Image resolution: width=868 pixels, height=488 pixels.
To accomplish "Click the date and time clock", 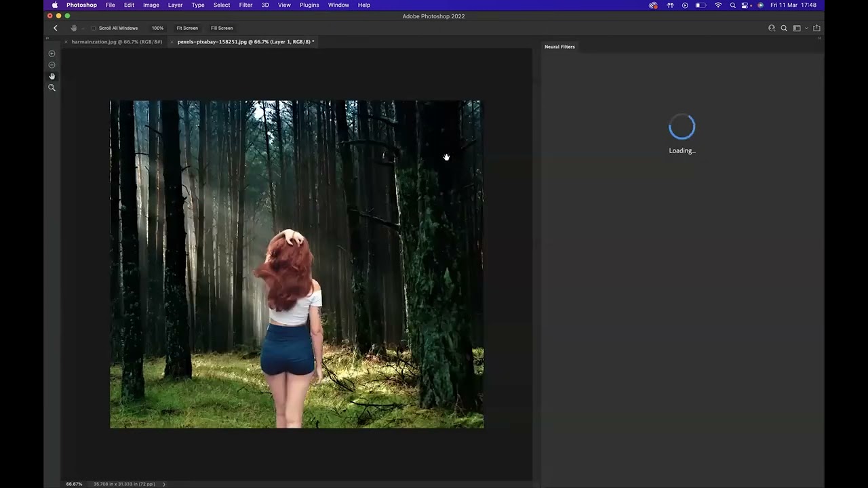I will coord(793,5).
